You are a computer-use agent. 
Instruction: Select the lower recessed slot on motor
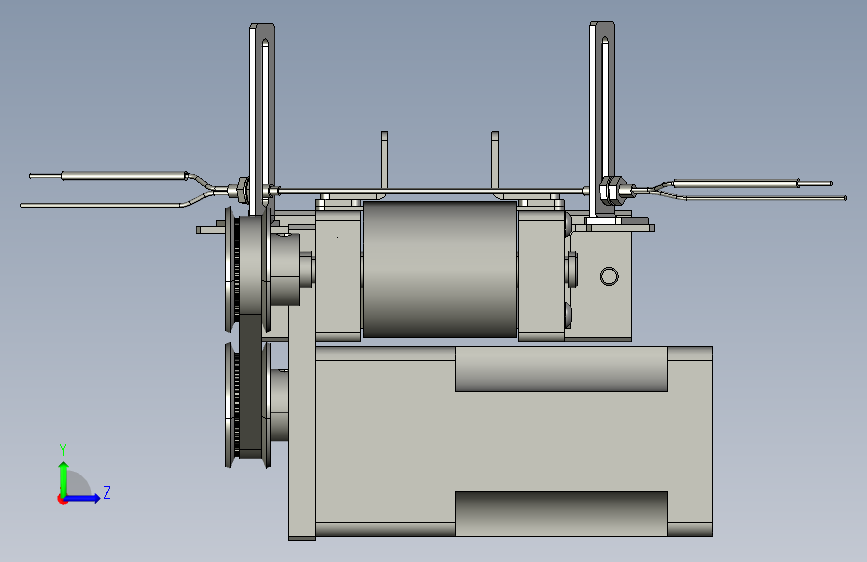coord(561,513)
